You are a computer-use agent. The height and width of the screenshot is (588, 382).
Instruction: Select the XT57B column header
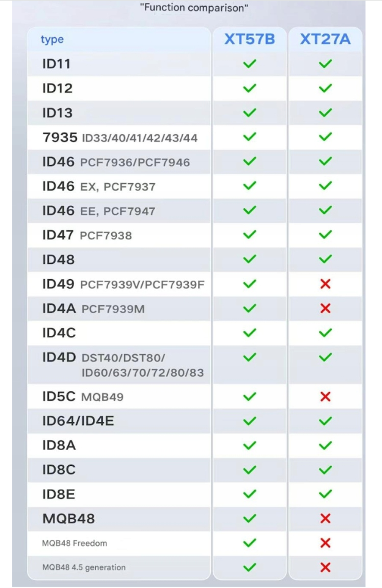(249, 39)
